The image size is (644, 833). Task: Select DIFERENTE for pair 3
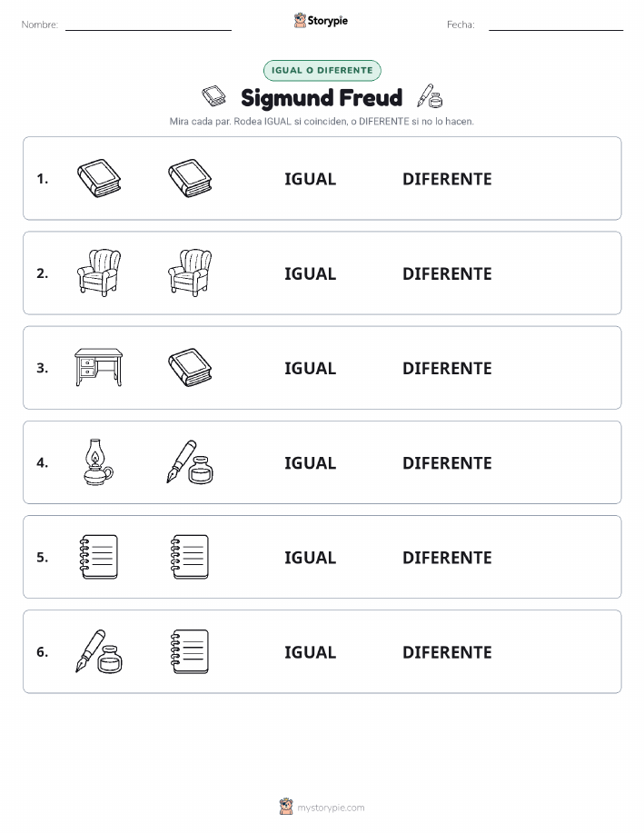447,368
